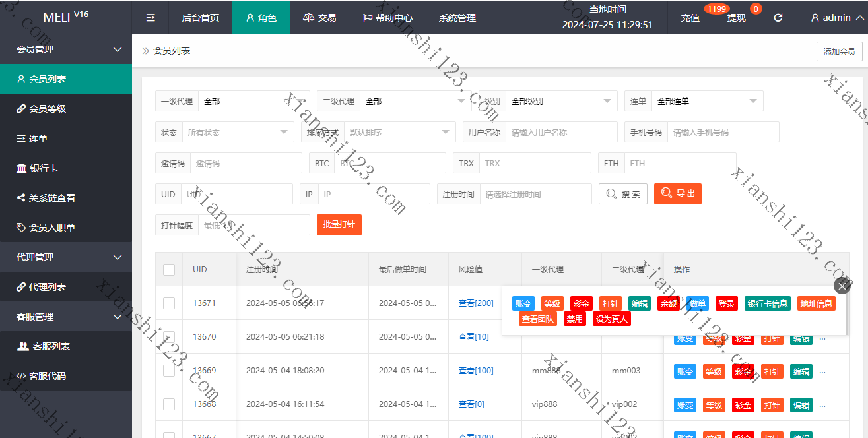Click the admin user avatar icon
The height and width of the screenshot is (438, 868).
click(x=815, y=18)
